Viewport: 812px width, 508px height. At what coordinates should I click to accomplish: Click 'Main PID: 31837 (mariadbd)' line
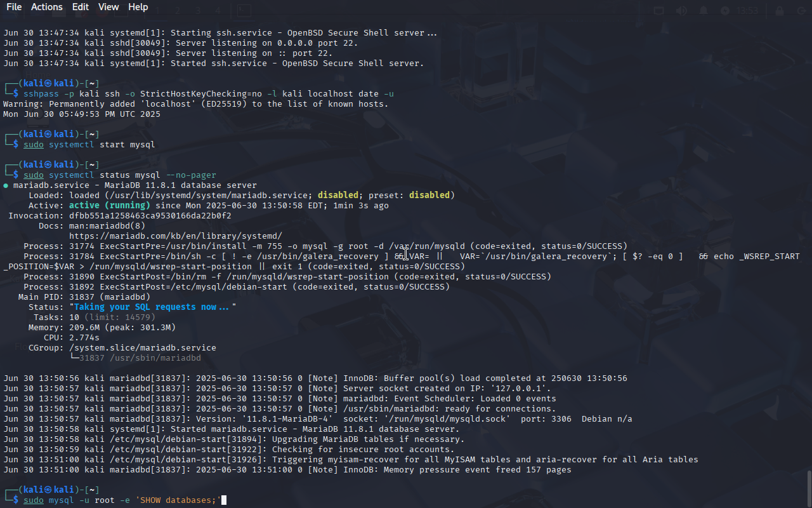(x=84, y=297)
